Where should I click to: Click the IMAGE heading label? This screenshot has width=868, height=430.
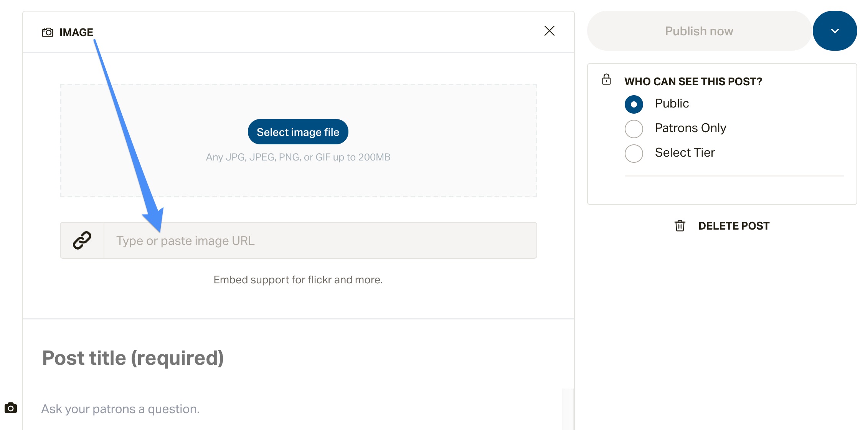click(x=76, y=32)
